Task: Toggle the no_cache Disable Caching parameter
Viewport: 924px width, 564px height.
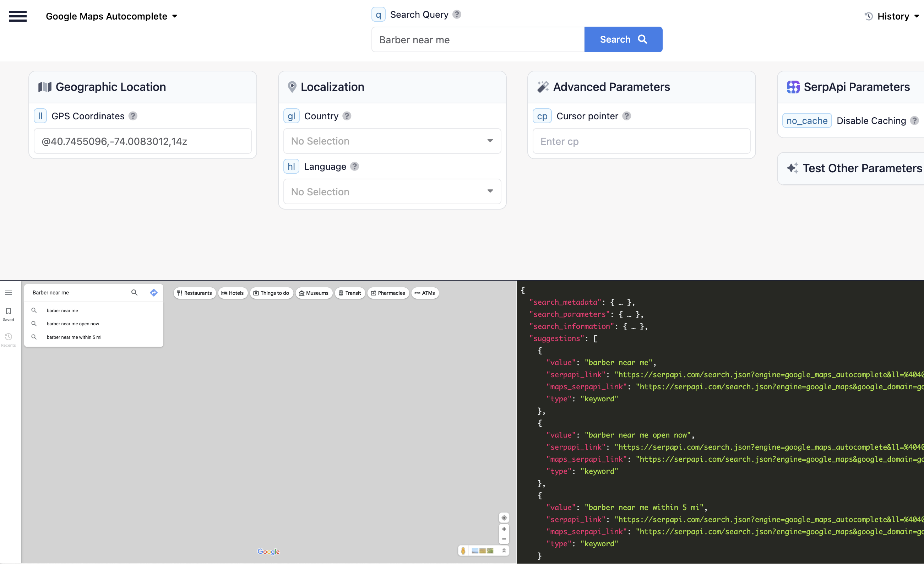Action: pyautogui.click(x=806, y=121)
